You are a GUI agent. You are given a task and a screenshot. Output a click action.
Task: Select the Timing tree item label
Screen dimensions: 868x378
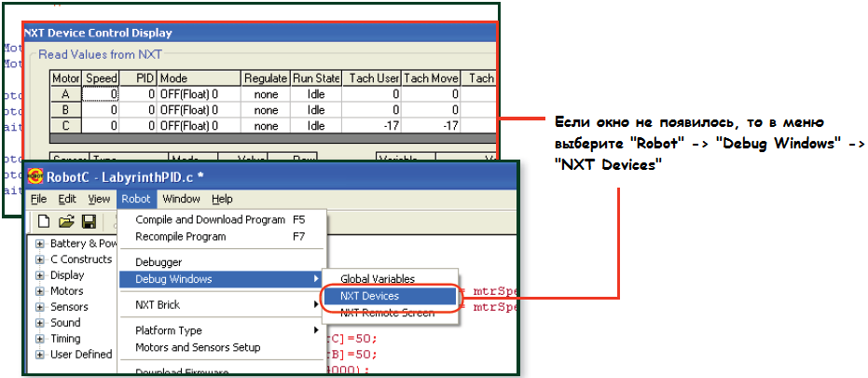click(65, 339)
